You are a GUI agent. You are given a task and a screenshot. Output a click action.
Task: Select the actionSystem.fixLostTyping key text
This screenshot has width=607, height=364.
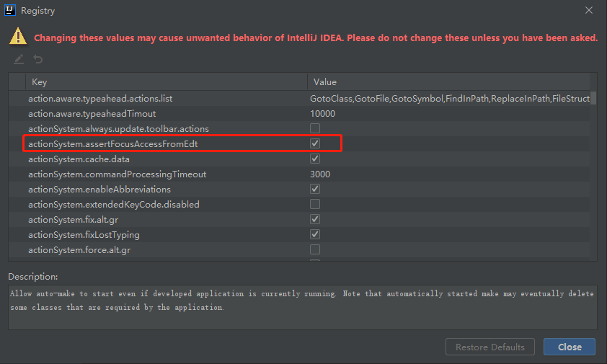(x=84, y=235)
